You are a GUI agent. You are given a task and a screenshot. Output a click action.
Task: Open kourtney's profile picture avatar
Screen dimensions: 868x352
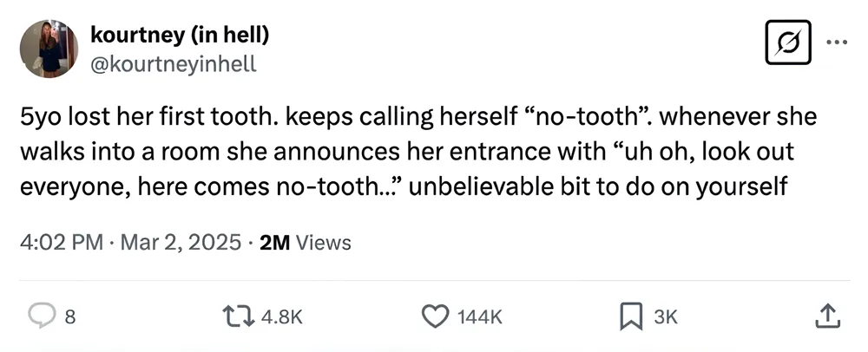[49, 49]
